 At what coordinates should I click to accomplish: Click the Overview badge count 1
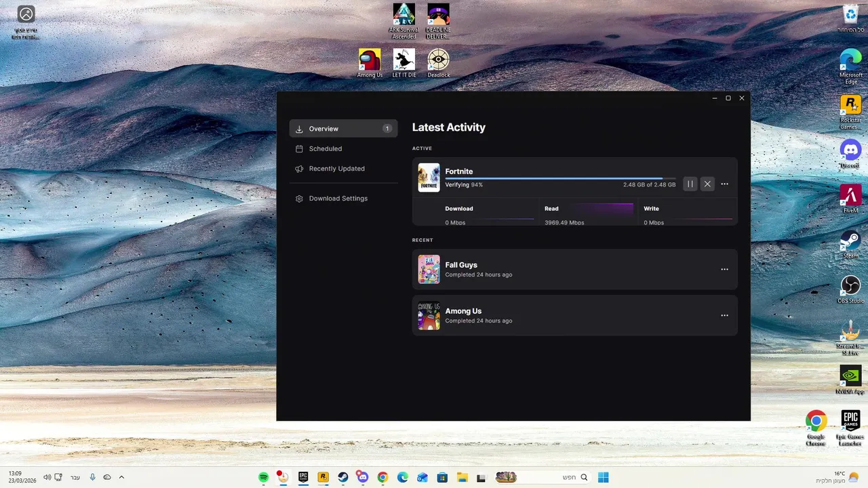pos(387,129)
